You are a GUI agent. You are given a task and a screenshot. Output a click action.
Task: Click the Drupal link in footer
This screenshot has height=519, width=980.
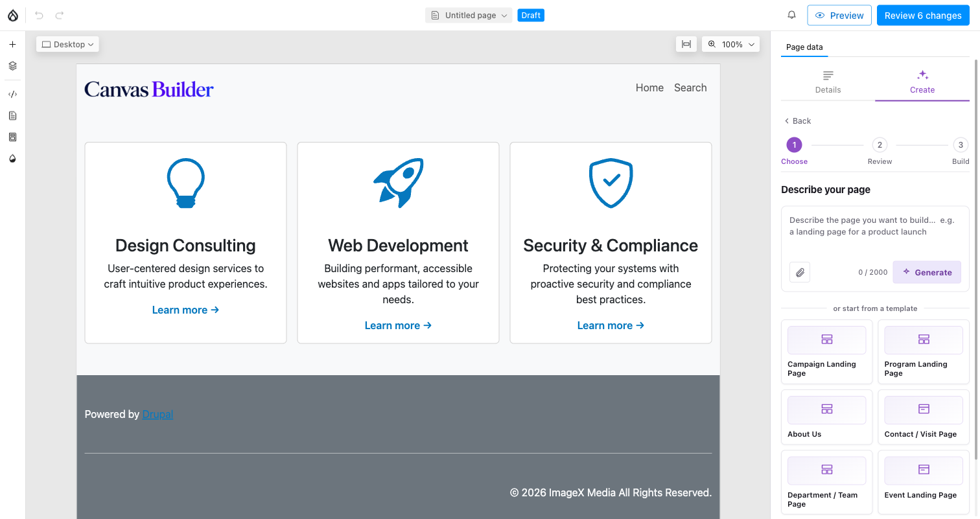click(157, 414)
